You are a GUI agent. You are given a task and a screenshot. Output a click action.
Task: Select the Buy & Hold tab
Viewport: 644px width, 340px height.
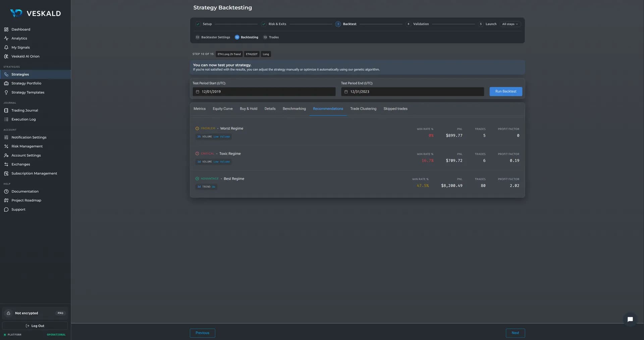coord(249,109)
